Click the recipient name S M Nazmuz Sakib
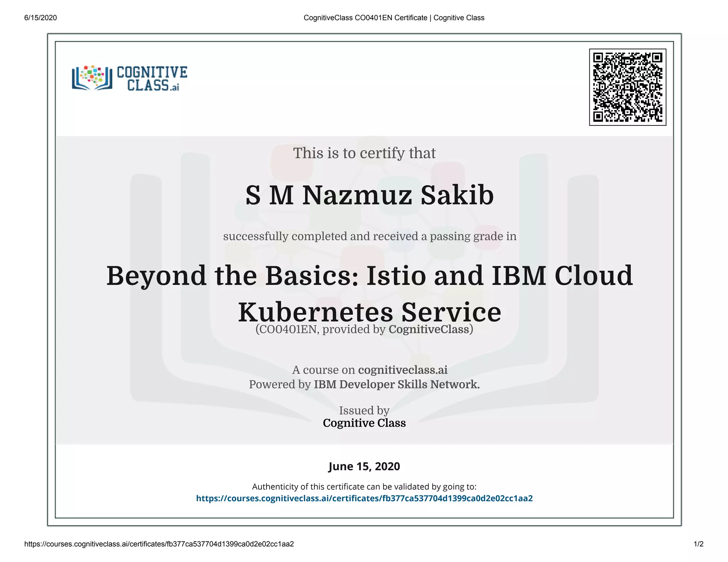The image size is (728, 562). click(x=369, y=195)
